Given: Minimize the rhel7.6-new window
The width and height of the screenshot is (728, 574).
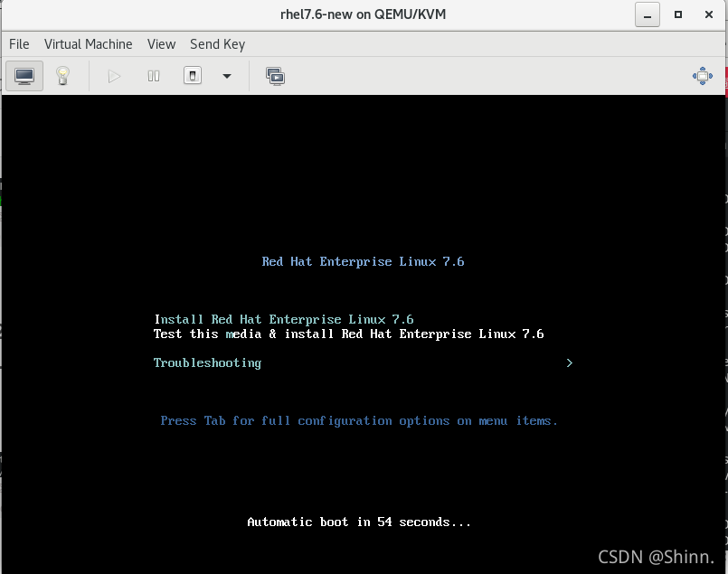Looking at the screenshot, I should coord(648,14).
